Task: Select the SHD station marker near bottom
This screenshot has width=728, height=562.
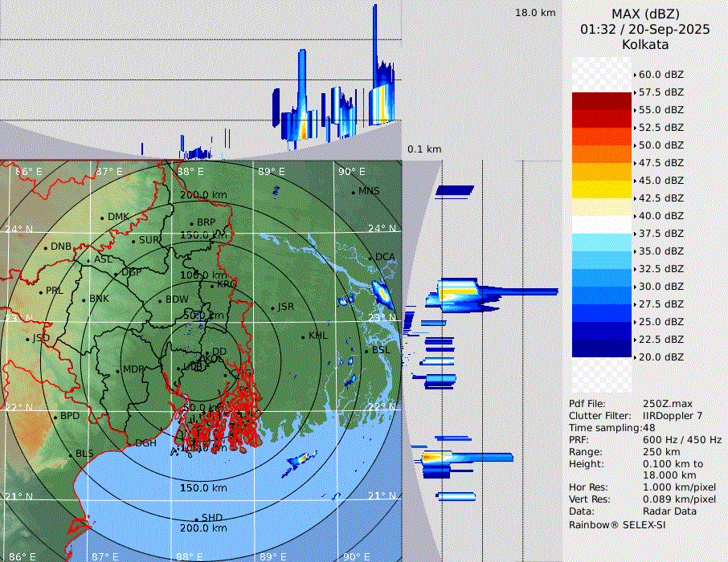Action: [196, 519]
